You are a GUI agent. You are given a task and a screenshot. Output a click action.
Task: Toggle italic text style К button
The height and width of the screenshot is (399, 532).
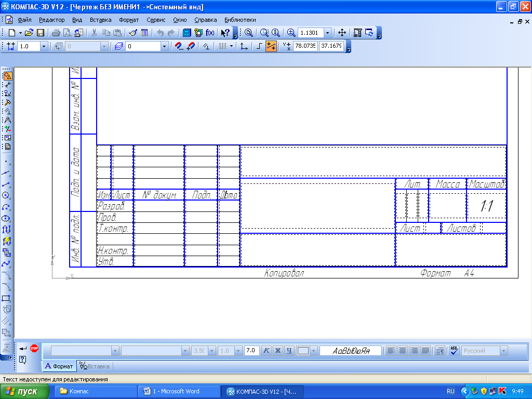267,351
